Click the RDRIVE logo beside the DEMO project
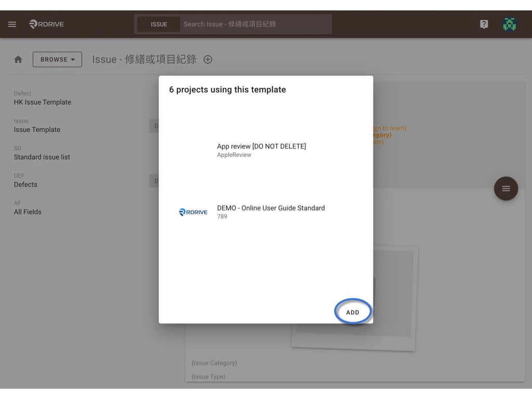Image resolution: width=532 pixels, height=399 pixels. click(x=193, y=212)
